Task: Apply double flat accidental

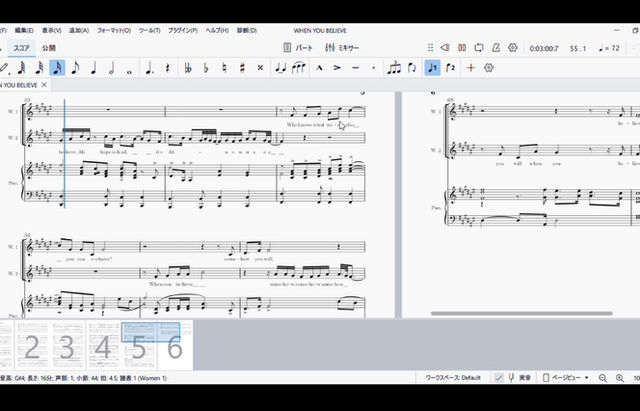Action: point(188,68)
